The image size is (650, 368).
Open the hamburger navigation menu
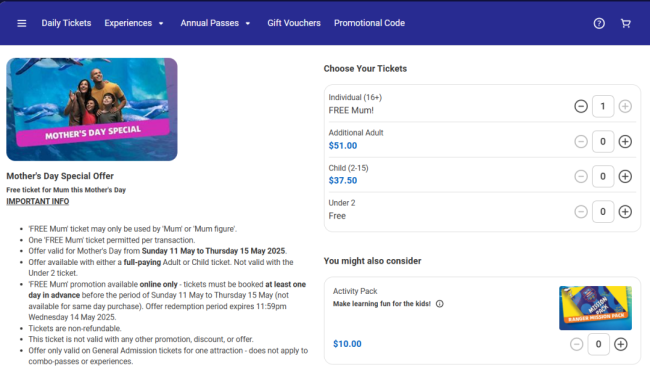tap(22, 23)
